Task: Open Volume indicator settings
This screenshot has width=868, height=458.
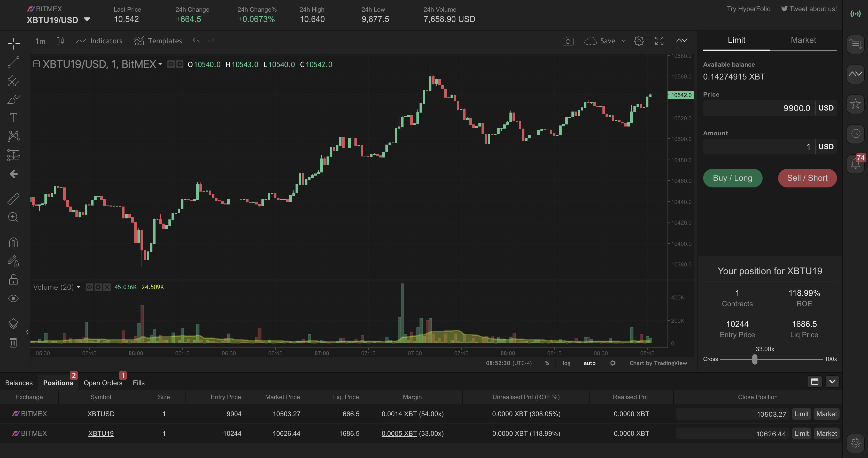Action: [x=98, y=287]
